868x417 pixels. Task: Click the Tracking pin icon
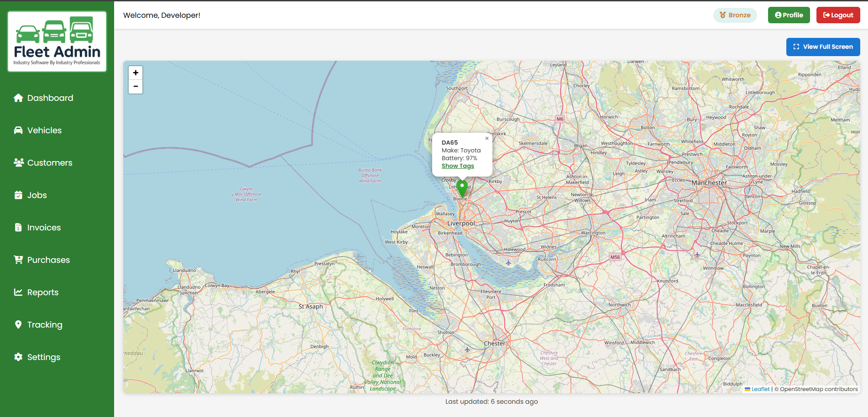click(18, 324)
